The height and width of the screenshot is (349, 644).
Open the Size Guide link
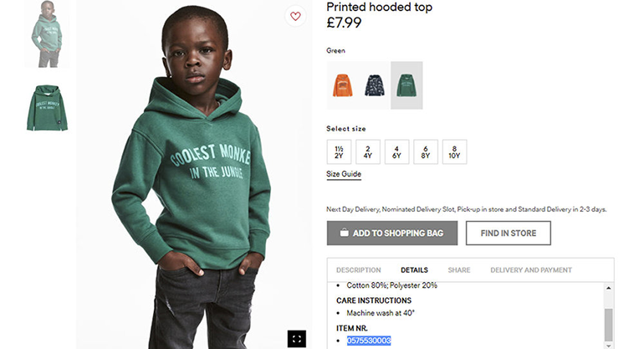point(344,174)
